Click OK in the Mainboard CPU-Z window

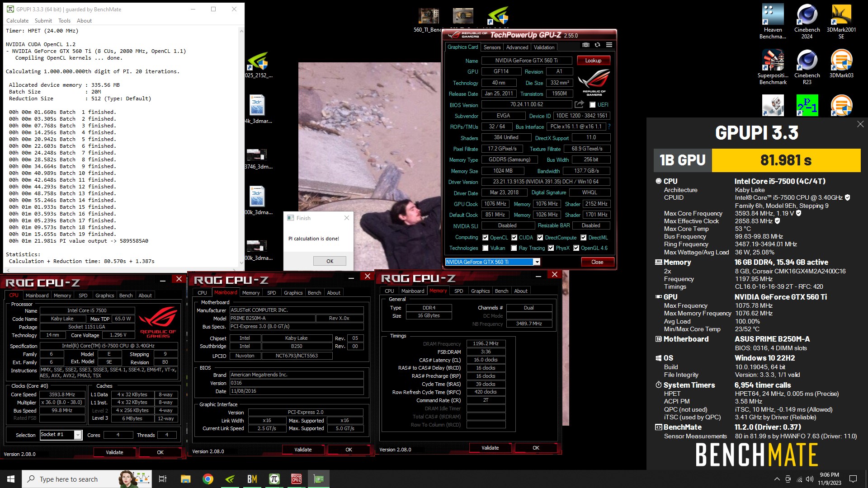click(349, 450)
